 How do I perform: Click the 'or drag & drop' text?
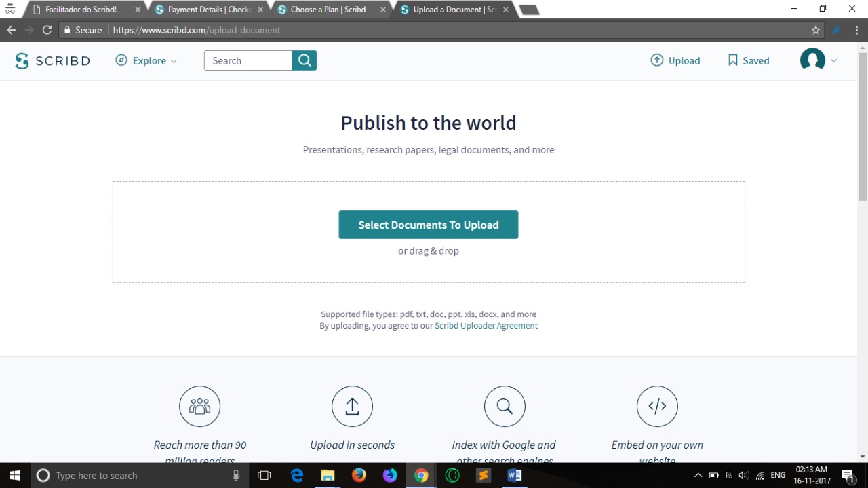point(429,250)
